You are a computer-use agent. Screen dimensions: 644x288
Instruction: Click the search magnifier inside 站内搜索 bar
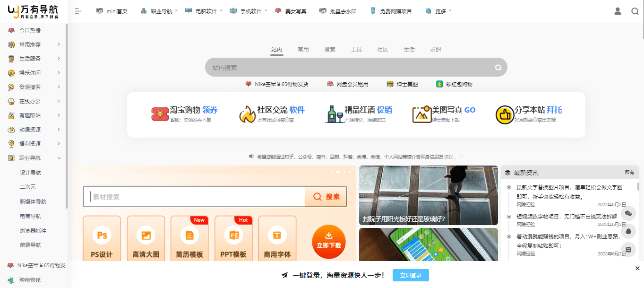pyautogui.click(x=498, y=68)
